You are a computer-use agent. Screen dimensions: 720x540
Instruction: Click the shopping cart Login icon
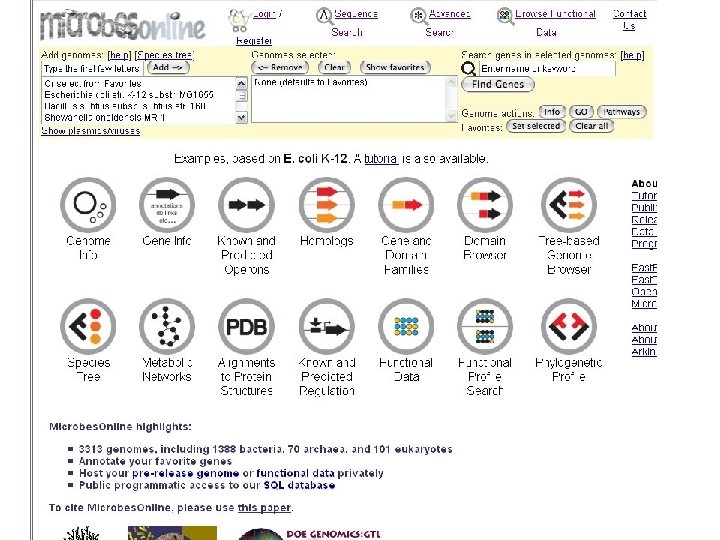pyautogui.click(x=239, y=21)
